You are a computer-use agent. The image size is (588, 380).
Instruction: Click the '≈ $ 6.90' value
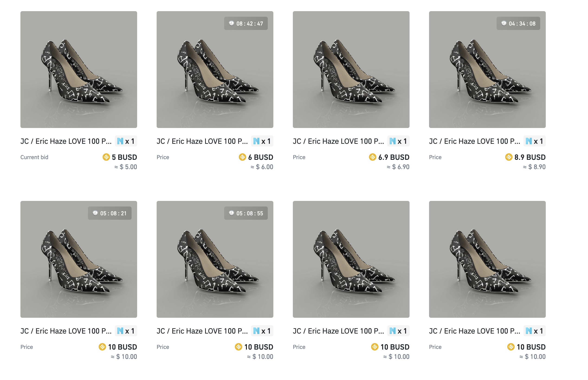pyautogui.click(x=398, y=167)
